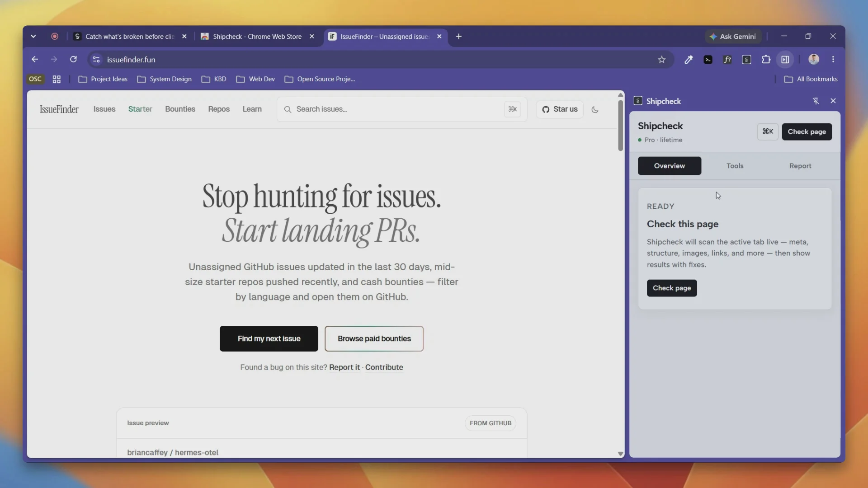The height and width of the screenshot is (488, 868).
Task: Toggle dark mode moon icon
Action: 595,109
